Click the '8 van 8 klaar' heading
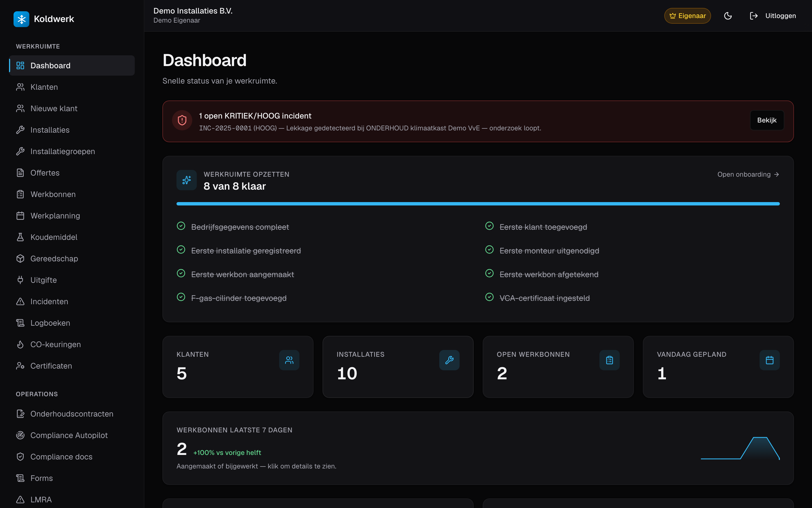The height and width of the screenshot is (508, 812). pyautogui.click(x=235, y=186)
